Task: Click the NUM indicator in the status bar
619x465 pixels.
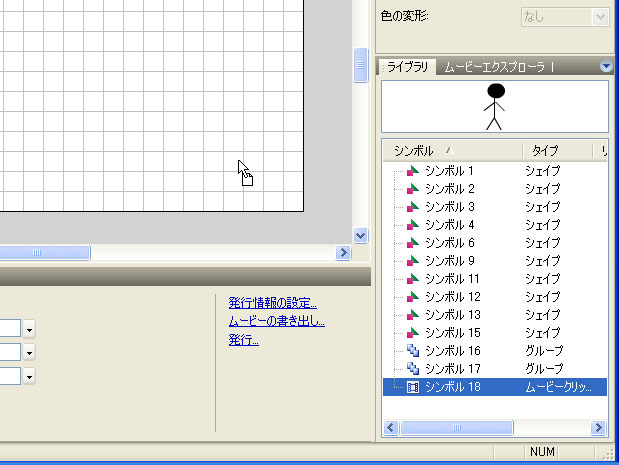Action: click(x=542, y=452)
